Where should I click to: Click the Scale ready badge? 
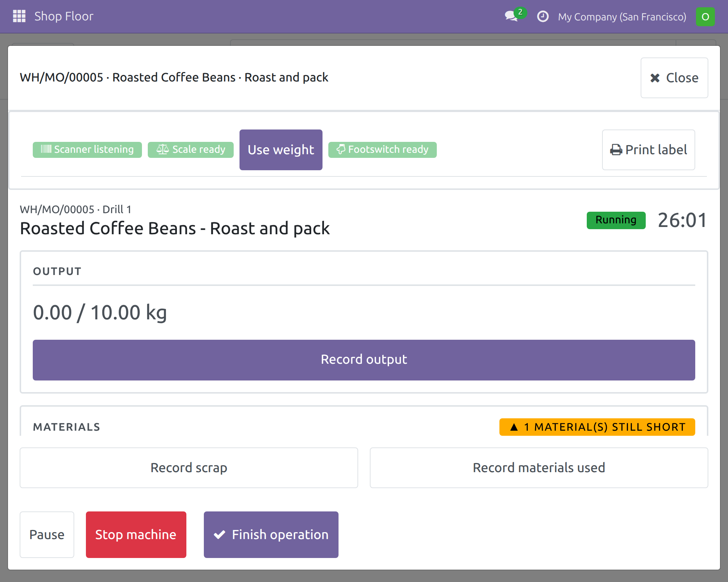191,150
